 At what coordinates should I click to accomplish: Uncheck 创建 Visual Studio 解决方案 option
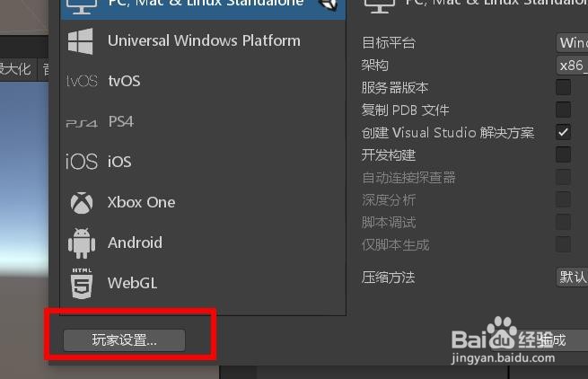click(563, 132)
